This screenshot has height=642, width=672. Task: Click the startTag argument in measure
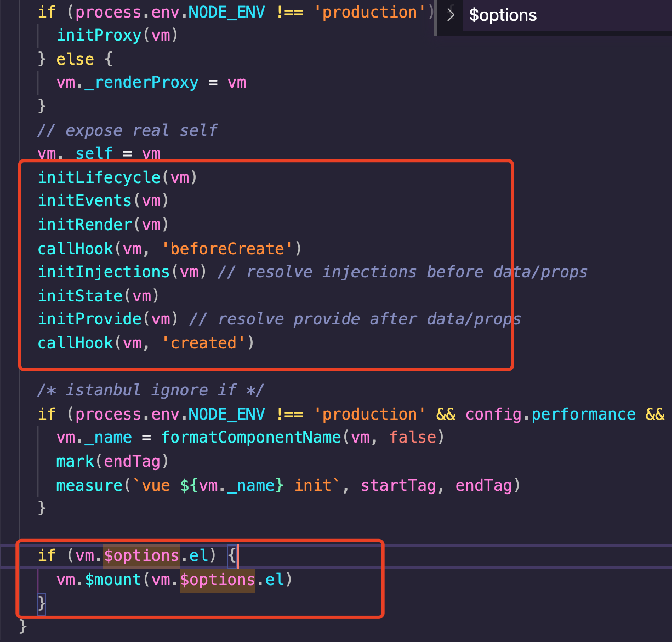point(398,485)
